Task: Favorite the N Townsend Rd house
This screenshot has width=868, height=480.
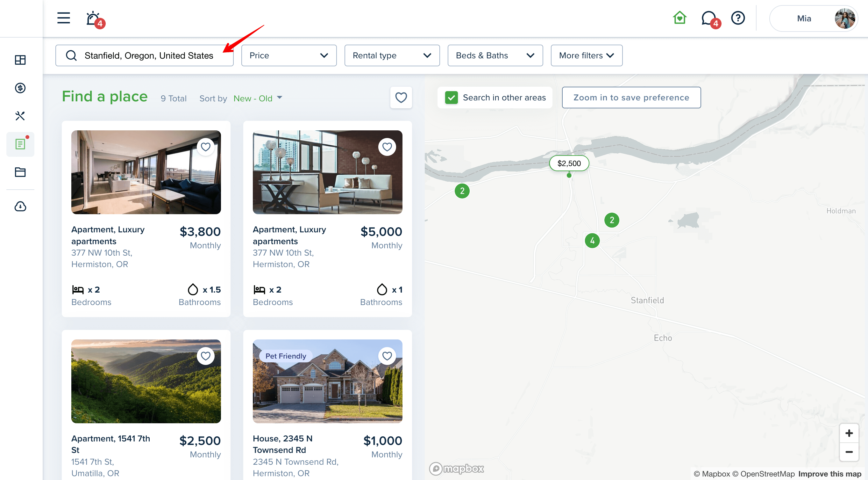Action: [387, 356]
